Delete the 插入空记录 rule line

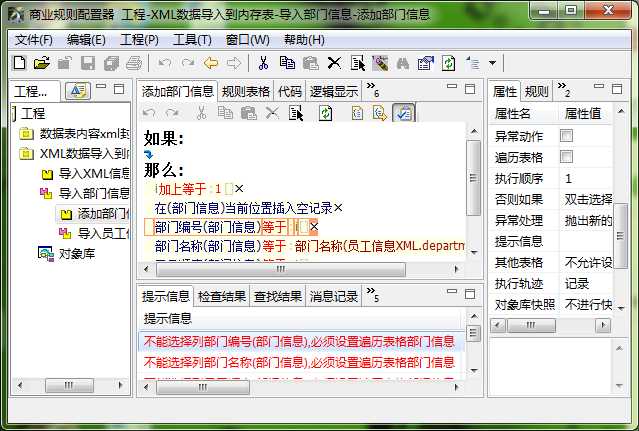pos(338,208)
